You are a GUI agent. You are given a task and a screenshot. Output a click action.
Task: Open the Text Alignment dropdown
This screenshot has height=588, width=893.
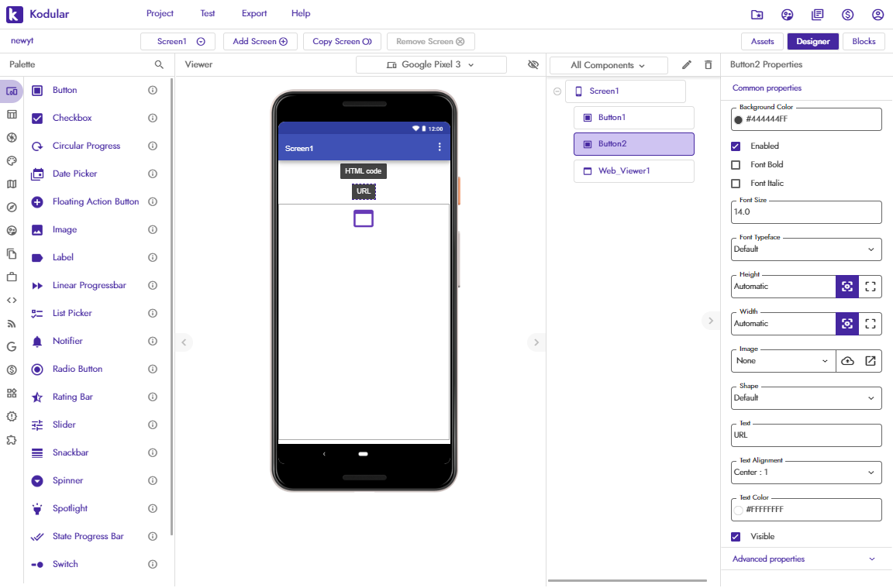pos(806,473)
